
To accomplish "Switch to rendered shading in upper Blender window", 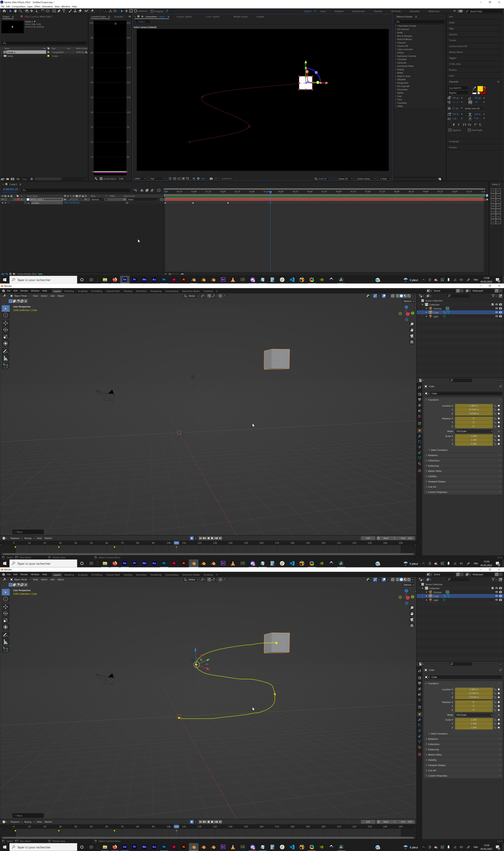I will click(x=409, y=296).
